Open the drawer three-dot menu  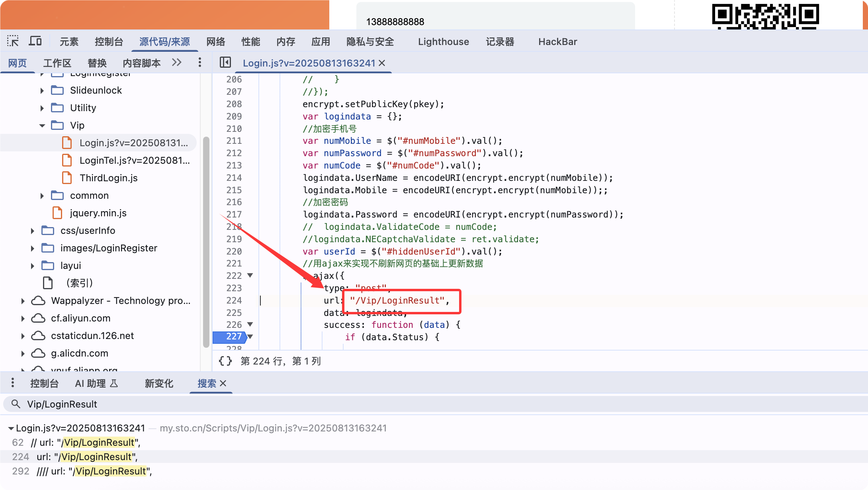tap(13, 383)
